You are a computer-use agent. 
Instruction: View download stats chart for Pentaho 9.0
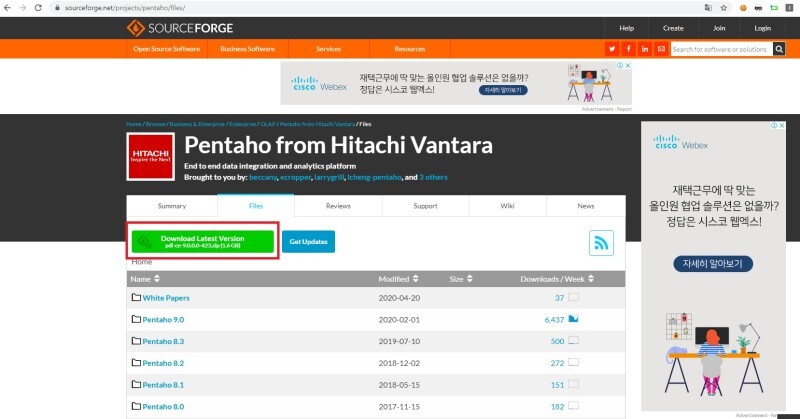tap(573, 319)
